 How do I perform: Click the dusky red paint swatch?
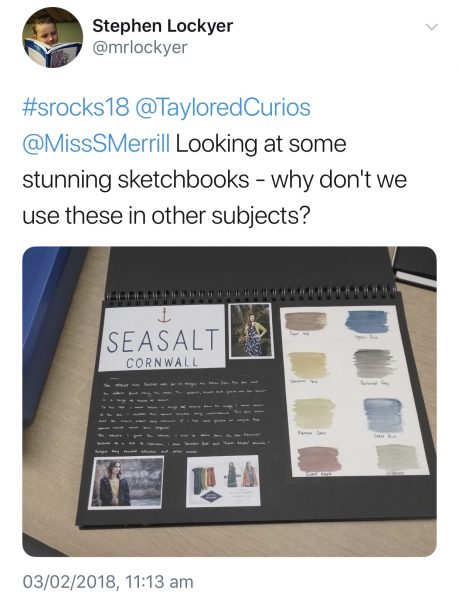[x=319, y=459]
